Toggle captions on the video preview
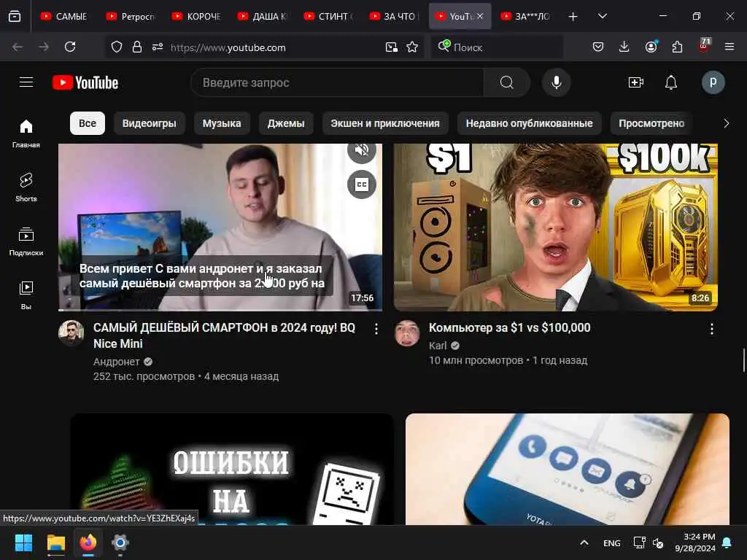747x560 pixels. pyautogui.click(x=362, y=184)
